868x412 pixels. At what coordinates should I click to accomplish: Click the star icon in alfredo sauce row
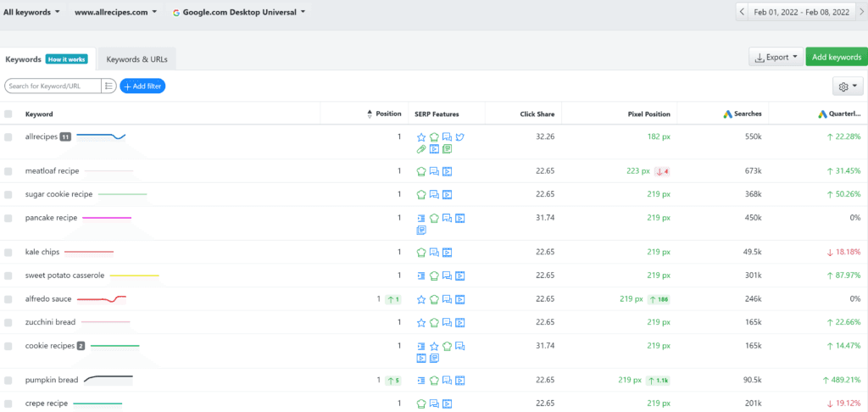click(421, 299)
